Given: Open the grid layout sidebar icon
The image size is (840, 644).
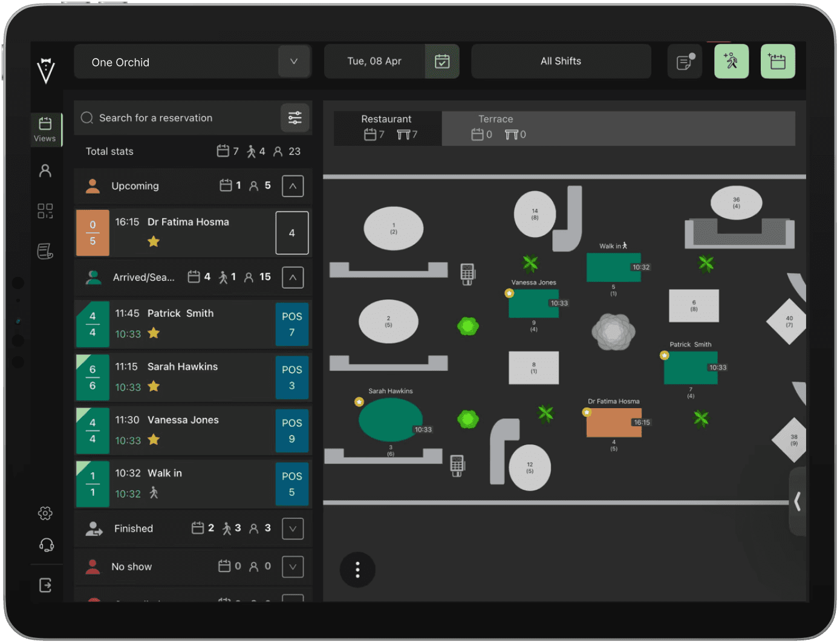Looking at the screenshot, I should click(x=45, y=211).
